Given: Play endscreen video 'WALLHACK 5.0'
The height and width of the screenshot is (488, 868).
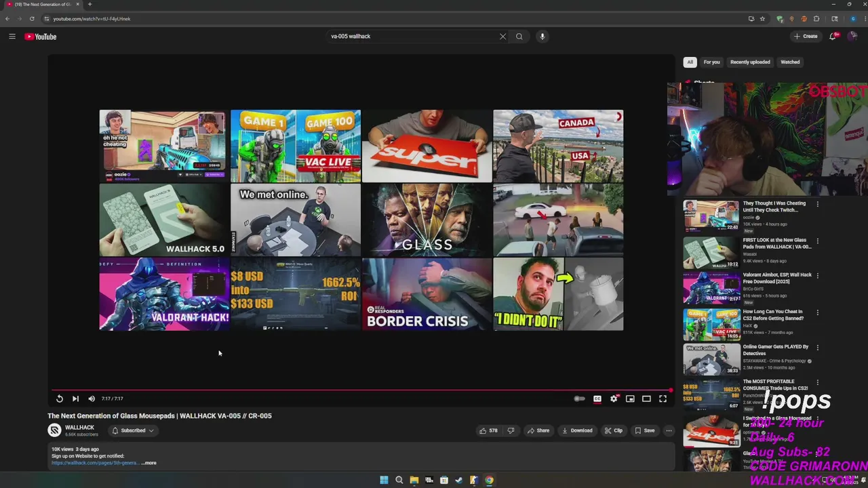Looking at the screenshot, I should (163, 220).
